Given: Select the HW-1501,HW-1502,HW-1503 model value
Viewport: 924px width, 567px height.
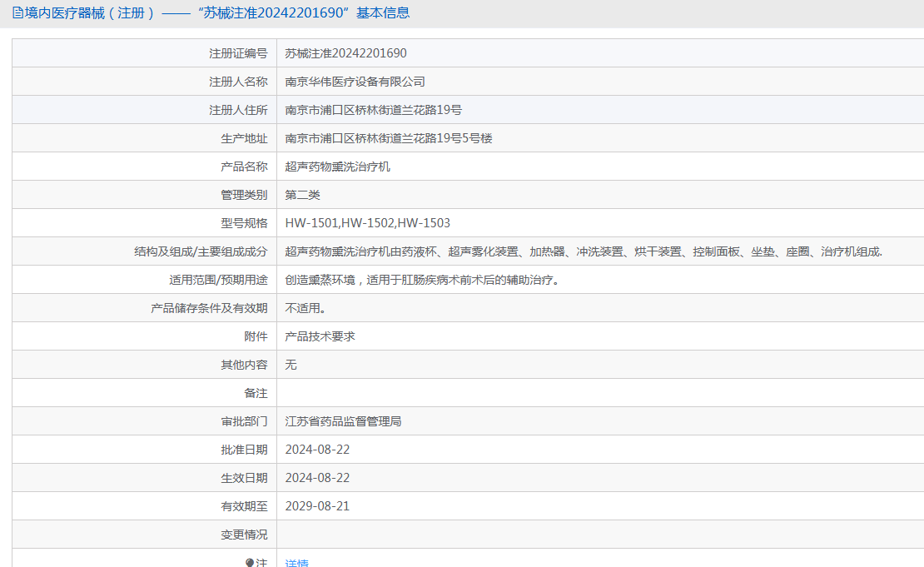Looking at the screenshot, I should pos(368,223).
